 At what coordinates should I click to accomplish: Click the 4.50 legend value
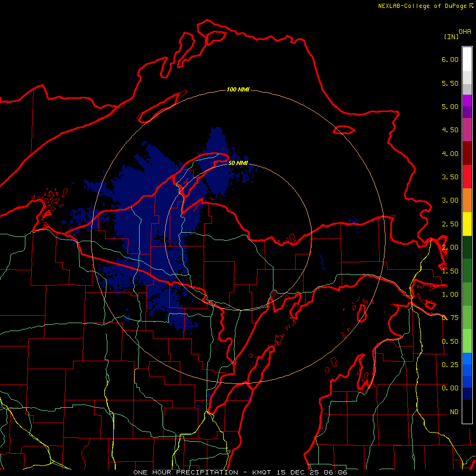pos(450,130)
